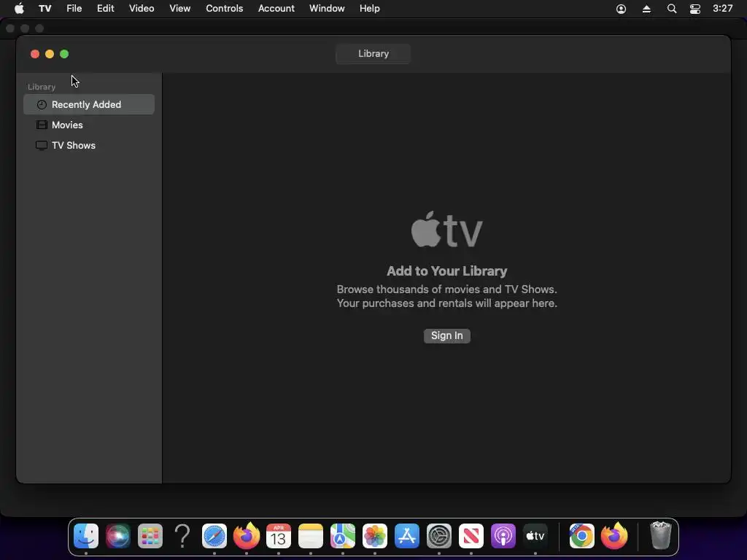Click the Recently Added clock icon

[42, 104]
